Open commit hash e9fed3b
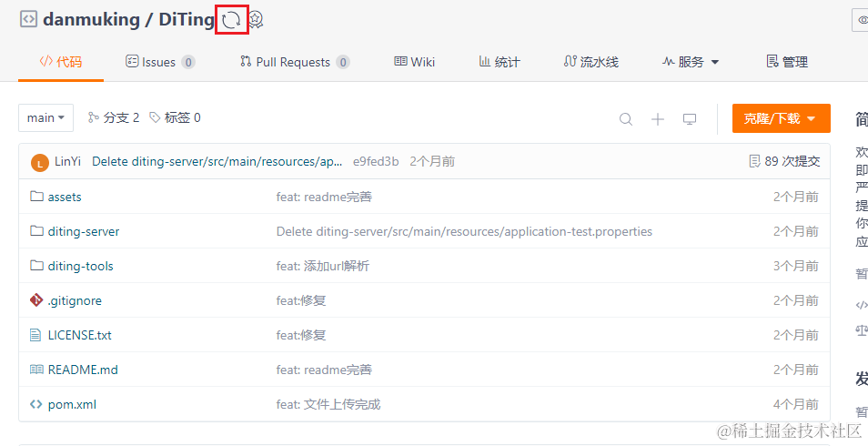Image resolution: width=868 pixels, height=446 pixels. pos(376,162)
